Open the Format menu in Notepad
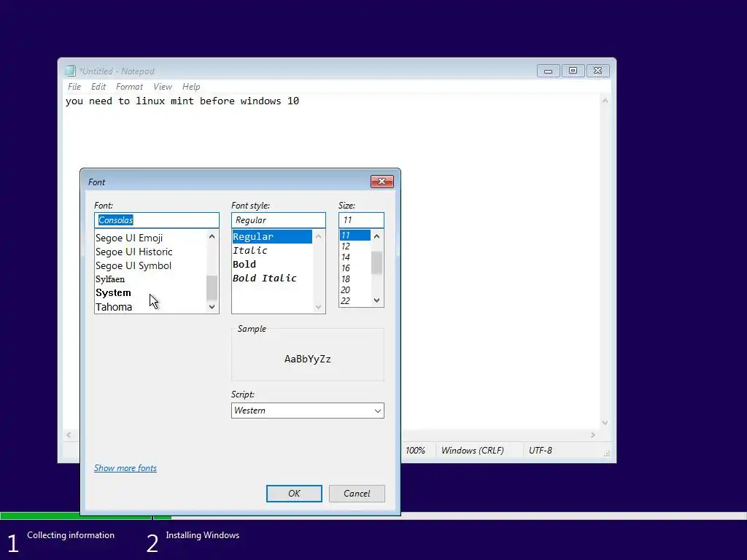 129,87
